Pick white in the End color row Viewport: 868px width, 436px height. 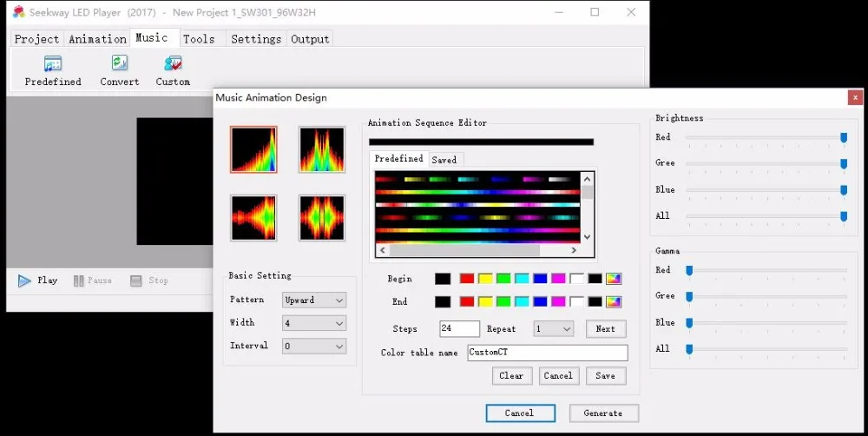point(577,302)
